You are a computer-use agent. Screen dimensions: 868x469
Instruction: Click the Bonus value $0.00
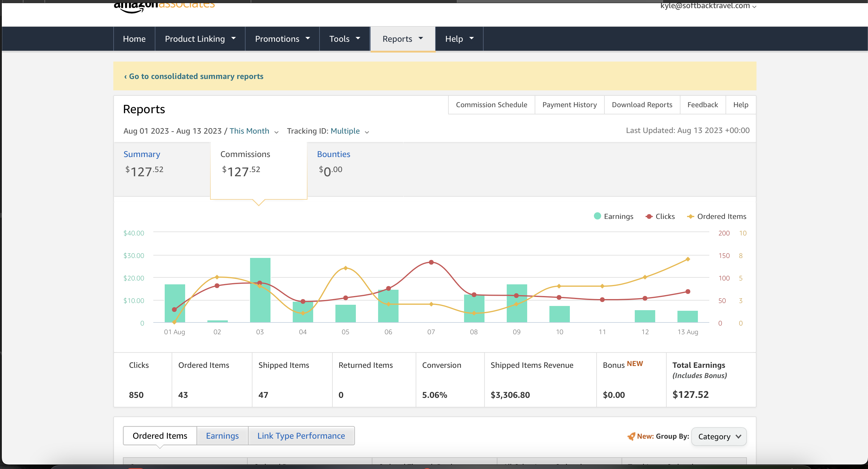point(614,395)
